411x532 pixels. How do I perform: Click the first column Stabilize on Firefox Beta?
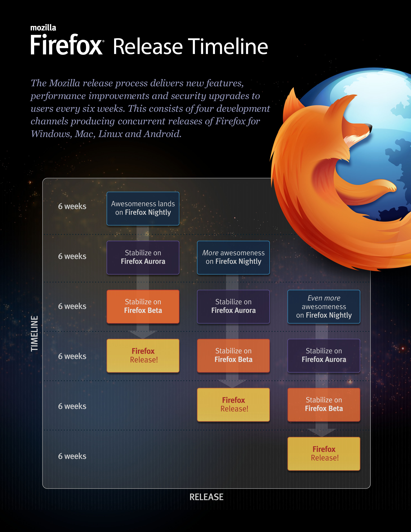(143, 306)
